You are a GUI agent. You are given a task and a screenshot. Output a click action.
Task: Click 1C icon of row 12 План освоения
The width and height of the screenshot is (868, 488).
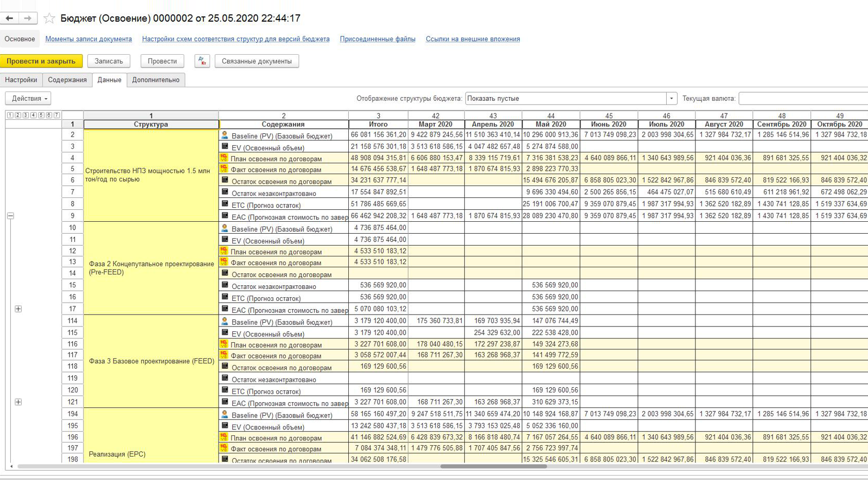tap(224, 251)
